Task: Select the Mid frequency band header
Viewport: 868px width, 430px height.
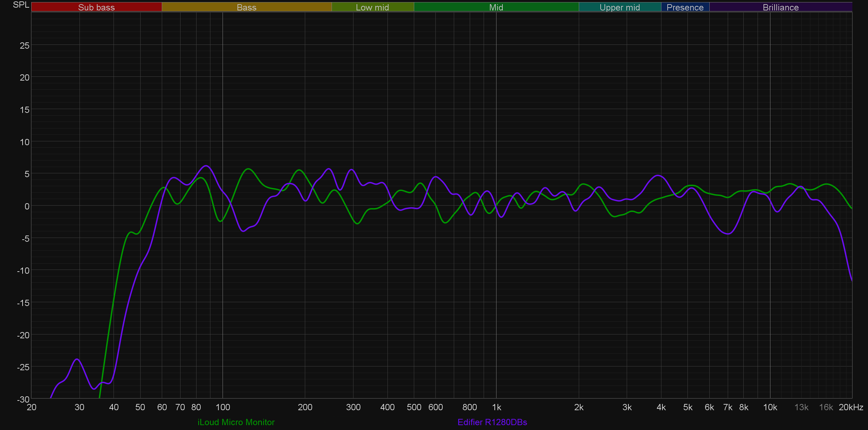Action: pyautogui.click(x=496, y=7)
